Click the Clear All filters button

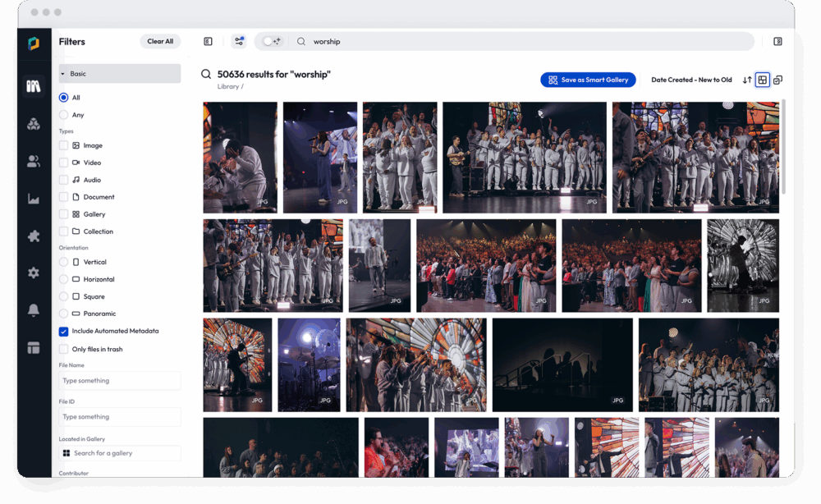point(160,41)
